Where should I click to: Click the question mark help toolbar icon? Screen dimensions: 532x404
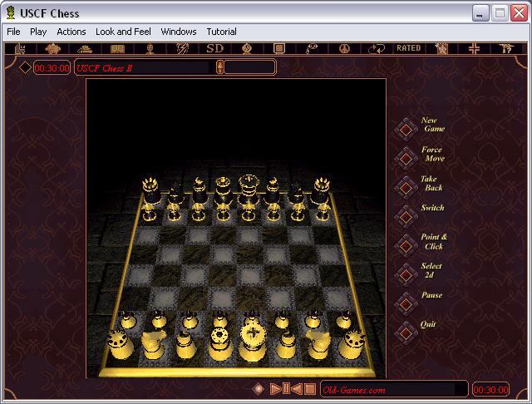[x=506, y=48]
